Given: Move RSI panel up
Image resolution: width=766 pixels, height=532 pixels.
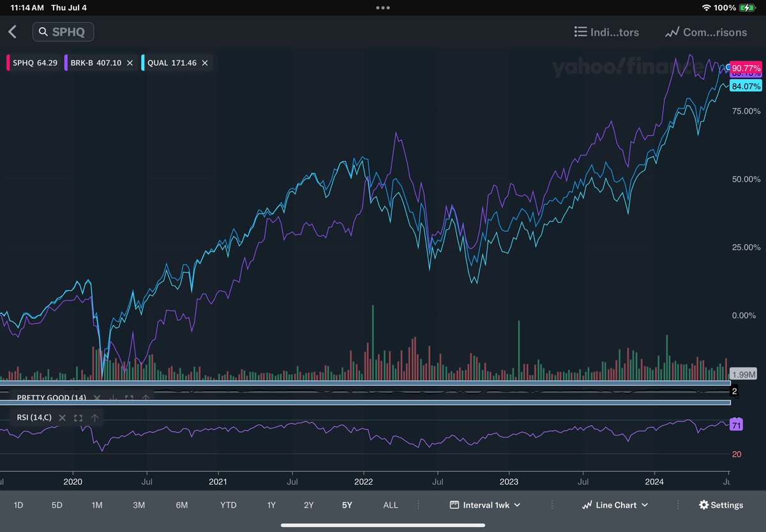Looking at the screenshot, I should pyautogui.click(x=94, y=418).
